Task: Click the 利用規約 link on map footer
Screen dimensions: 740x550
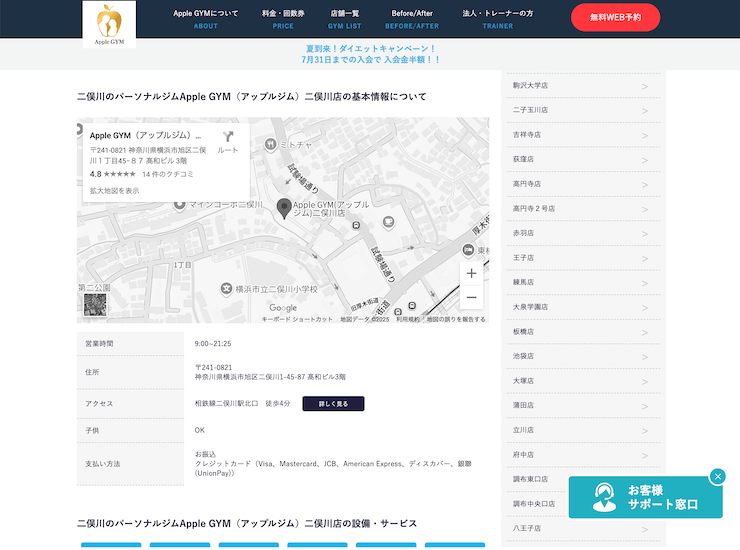Action: 408,319
